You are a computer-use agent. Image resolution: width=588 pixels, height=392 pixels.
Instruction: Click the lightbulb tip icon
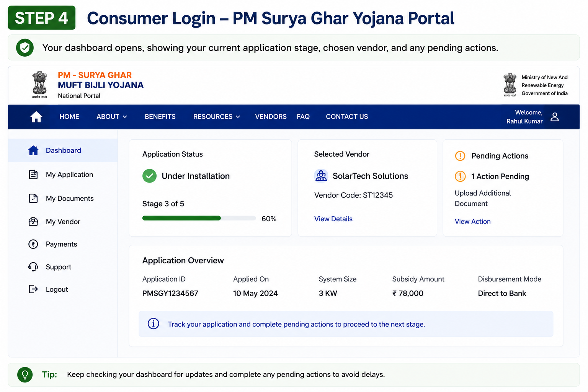point(25,374)
